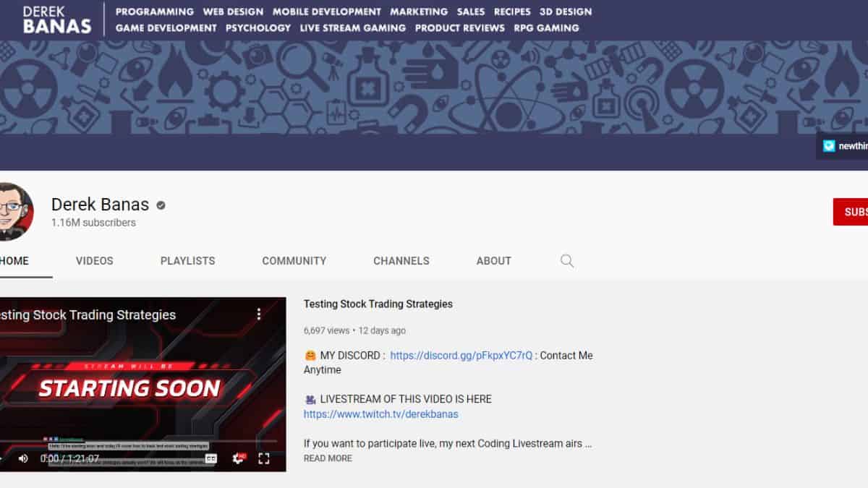Select the Channels tab
The height and width of the screenshot is (488, 868).
pos(401,261)
